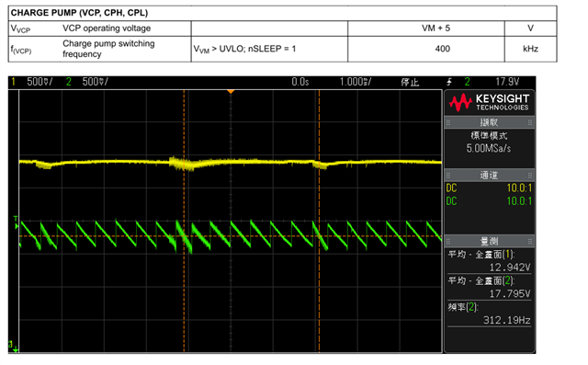
Task: Select the channel 1 scale indicator 500mV
Action: tap(40, 82)
